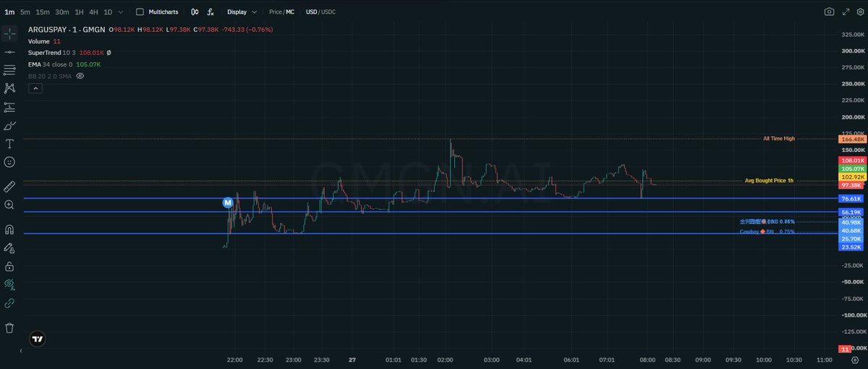Remove drawings with the trash icon

click(9, 328)
